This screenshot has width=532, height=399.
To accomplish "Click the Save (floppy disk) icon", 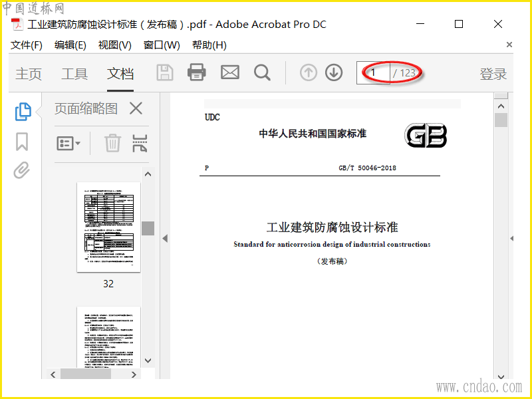I will click(x=165, y=72).
